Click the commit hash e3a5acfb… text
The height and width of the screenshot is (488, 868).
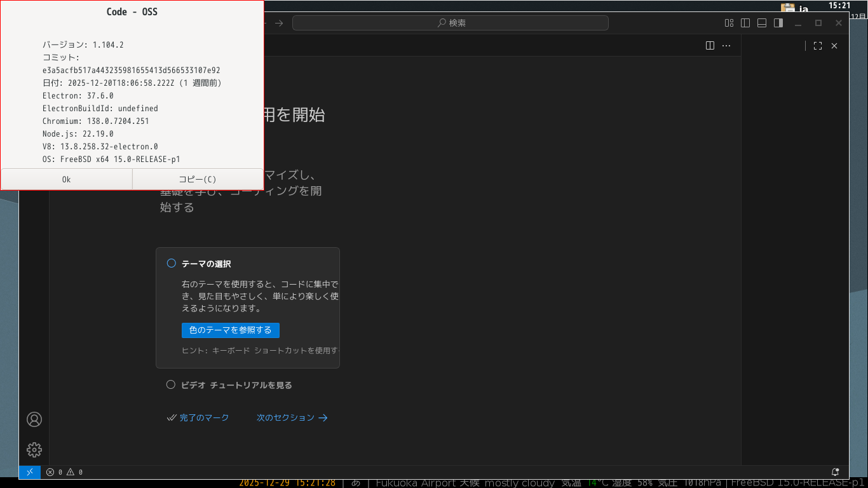coord(132,70)
